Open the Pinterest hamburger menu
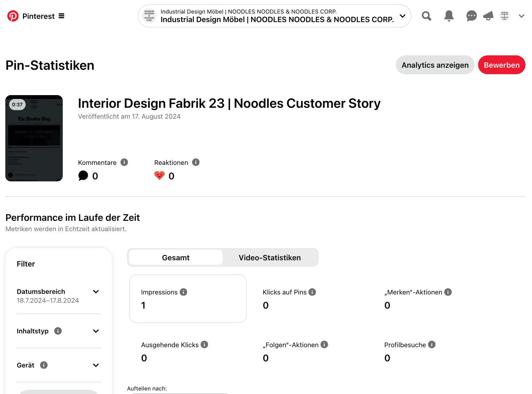Image resolution: width=532 pixels, height=394 pixels. 61,16
